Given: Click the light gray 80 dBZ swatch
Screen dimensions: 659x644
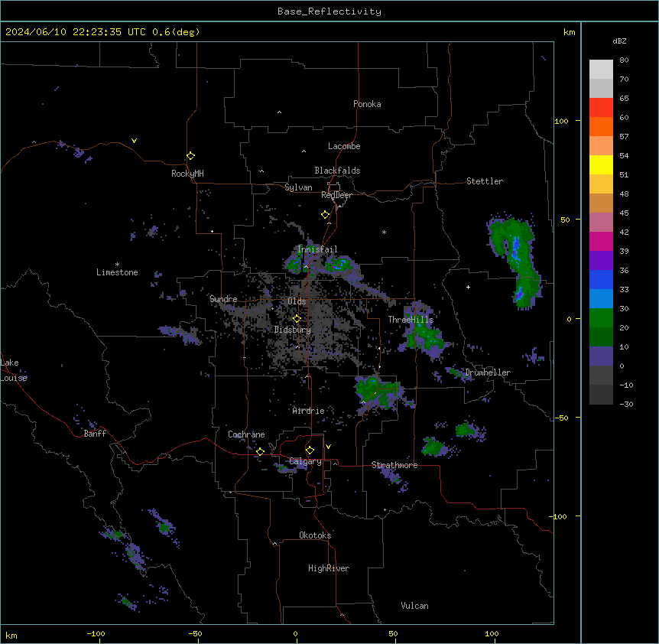Looking at the screenshot, I should coord(601,70).
